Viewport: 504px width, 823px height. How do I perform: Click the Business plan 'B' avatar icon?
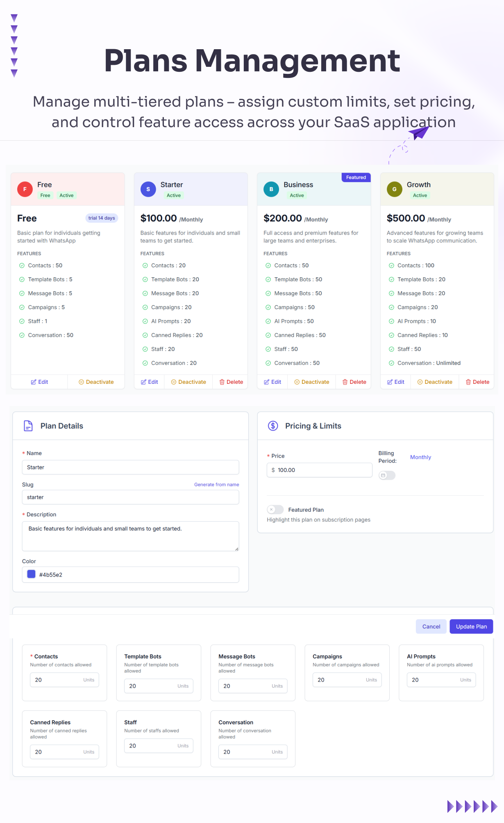(x=271, y=189)
